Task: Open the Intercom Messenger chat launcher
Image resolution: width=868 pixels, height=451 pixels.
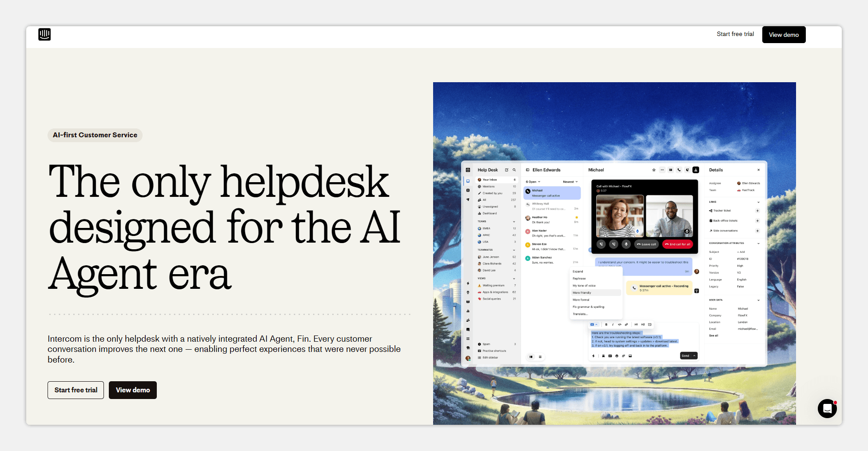Action: pos(827,408)
